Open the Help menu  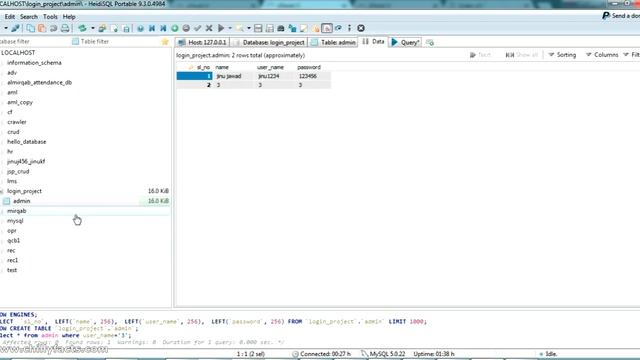click(69, 17)
